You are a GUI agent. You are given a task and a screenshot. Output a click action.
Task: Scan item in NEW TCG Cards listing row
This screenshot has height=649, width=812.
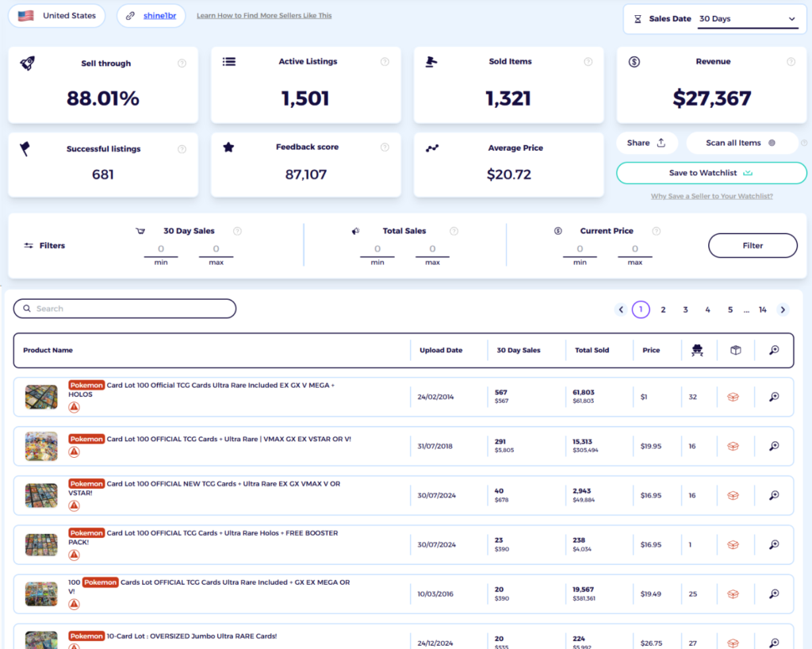click(x=774, y=496)
